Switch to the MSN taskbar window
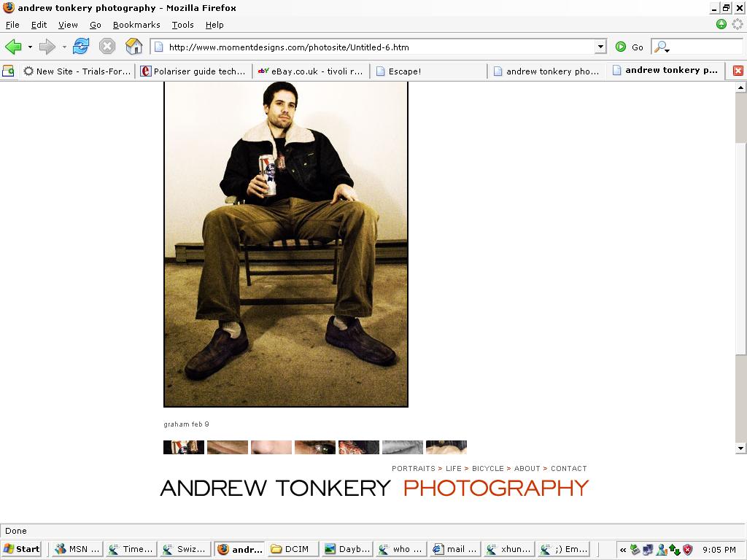The image size is (747, 560). tap(77, 549)
